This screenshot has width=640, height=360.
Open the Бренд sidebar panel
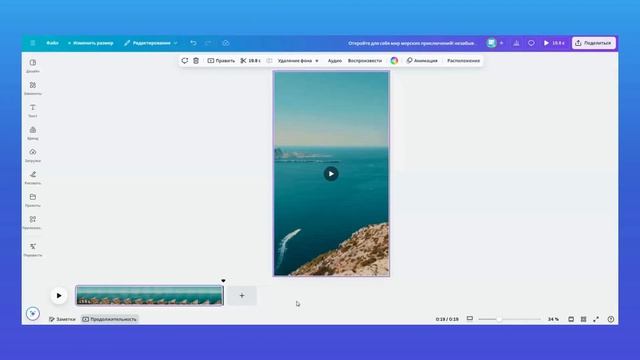33,133
